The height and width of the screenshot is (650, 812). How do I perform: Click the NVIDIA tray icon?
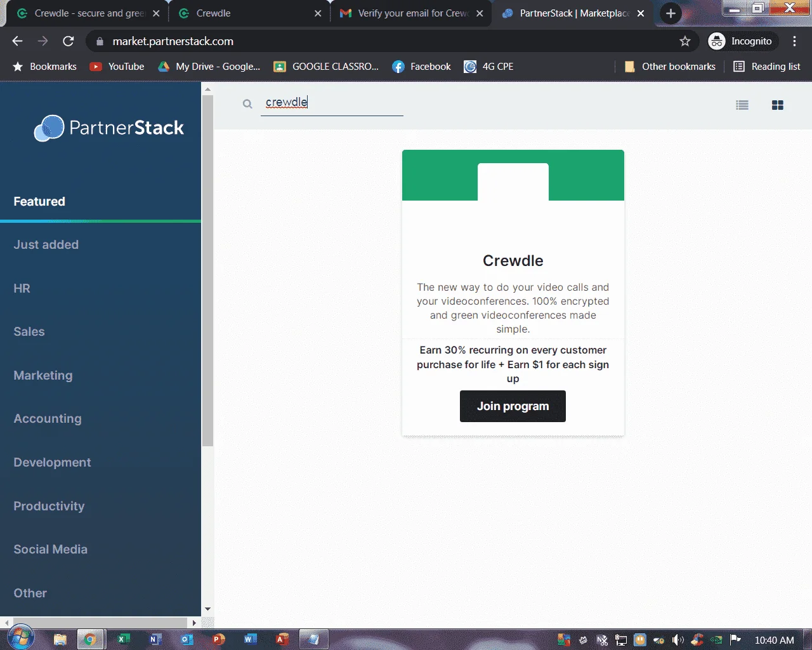click(x=716, y=640)
